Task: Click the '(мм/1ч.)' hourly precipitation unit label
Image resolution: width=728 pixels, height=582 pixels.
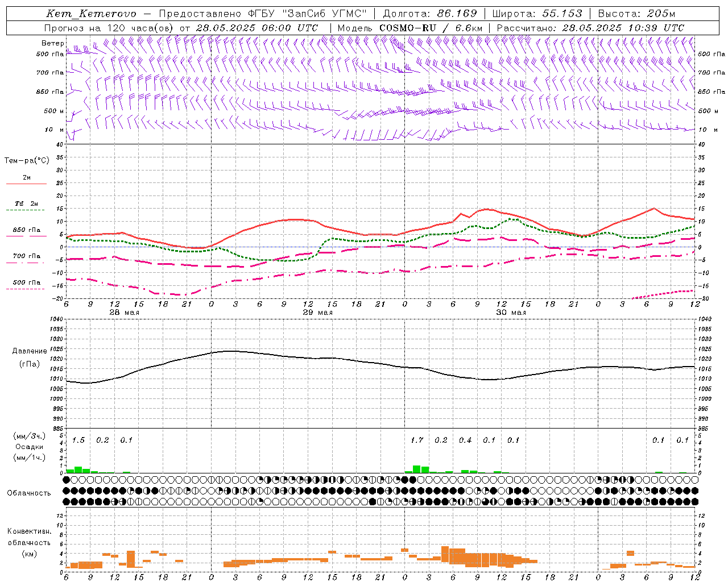Action: pyautogui.click(x=29, y=458)
